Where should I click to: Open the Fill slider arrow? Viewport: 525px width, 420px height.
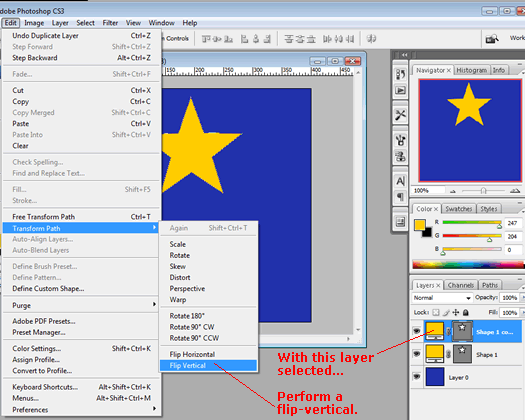click(523, 312)
